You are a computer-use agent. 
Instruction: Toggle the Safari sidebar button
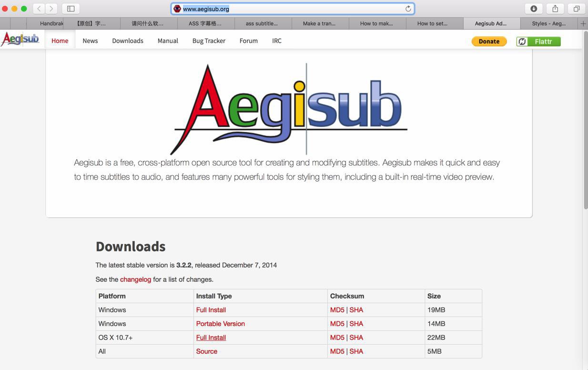point(71,9)
